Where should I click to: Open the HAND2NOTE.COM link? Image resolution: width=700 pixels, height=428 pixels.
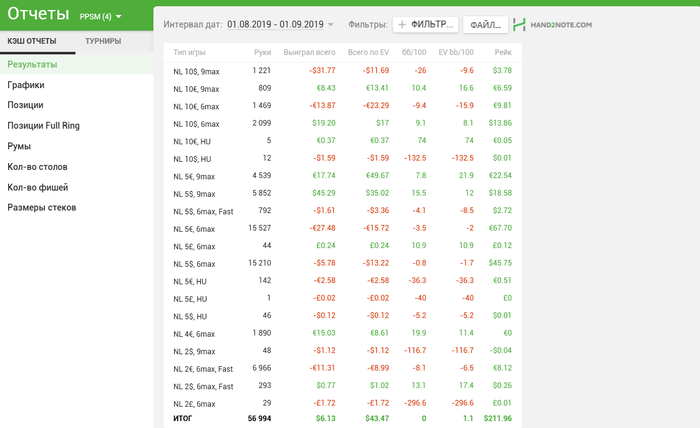point(561,25)
